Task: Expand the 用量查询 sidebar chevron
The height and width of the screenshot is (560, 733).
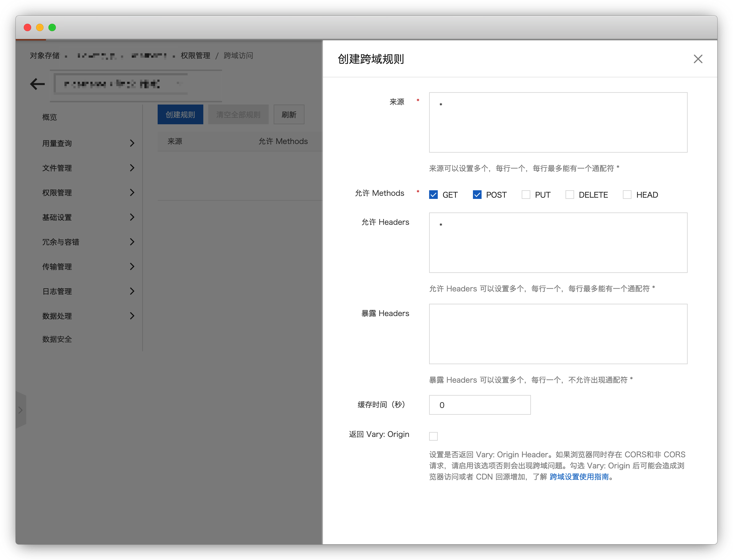Action: [132, 143]
